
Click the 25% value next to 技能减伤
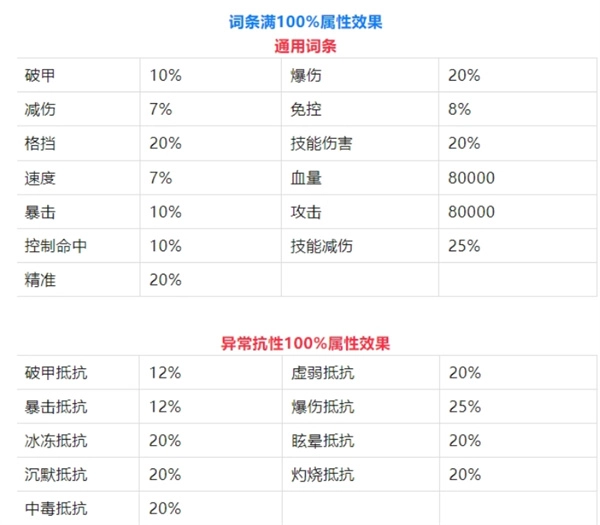click(x=465, y=246)
